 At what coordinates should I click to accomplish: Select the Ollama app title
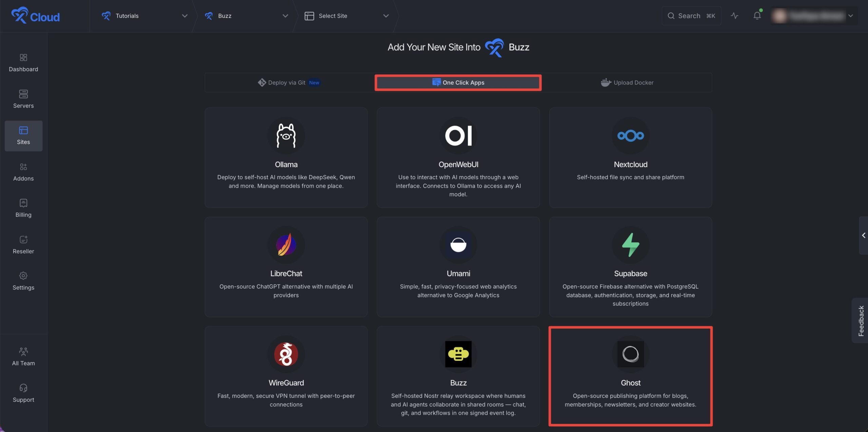tap(286, 165)
